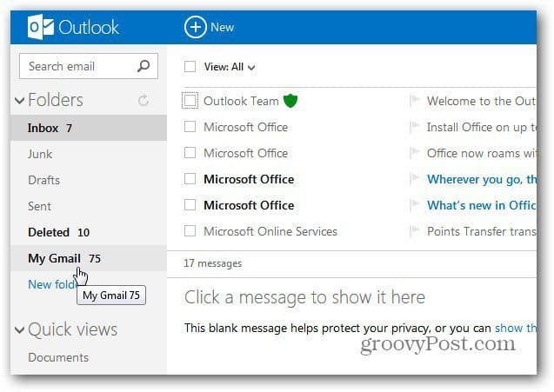Image resolution: width=554 pixels, height=392 pixels.
Task: Flag the Wherever you go message
Action: coord(415,179)
